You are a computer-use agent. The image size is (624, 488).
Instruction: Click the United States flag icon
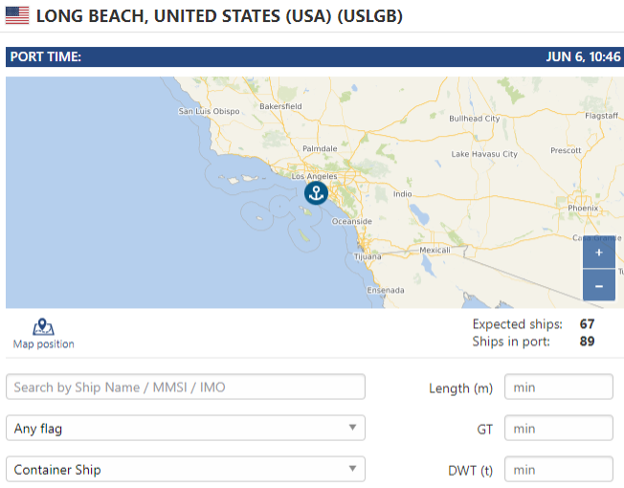coord(17,16)
